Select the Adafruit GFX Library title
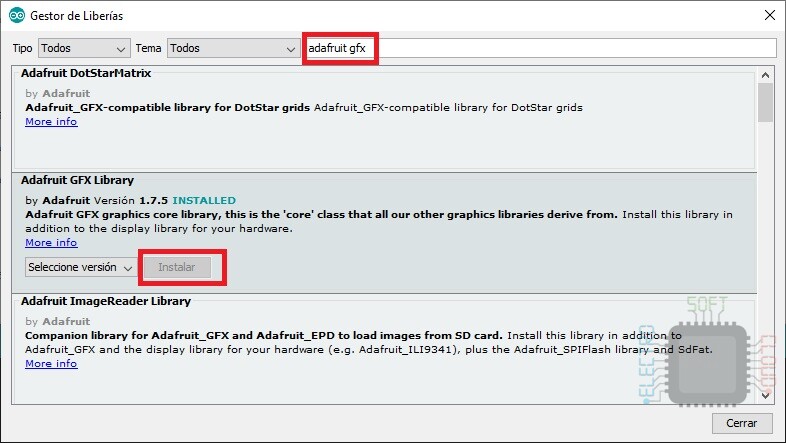The height and width of the screenshot is (443, 786). pyautogui.click(x=77, y=180)
